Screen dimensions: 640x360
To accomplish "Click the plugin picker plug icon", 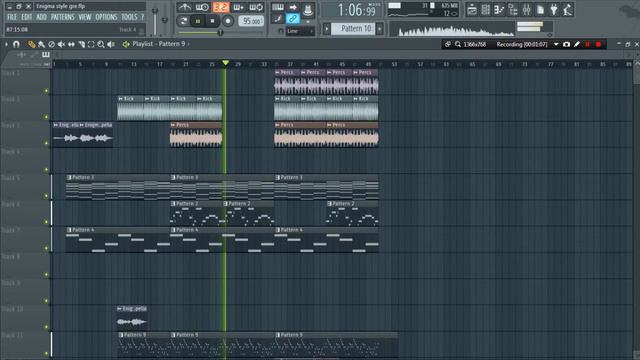I will coord(554,9).
